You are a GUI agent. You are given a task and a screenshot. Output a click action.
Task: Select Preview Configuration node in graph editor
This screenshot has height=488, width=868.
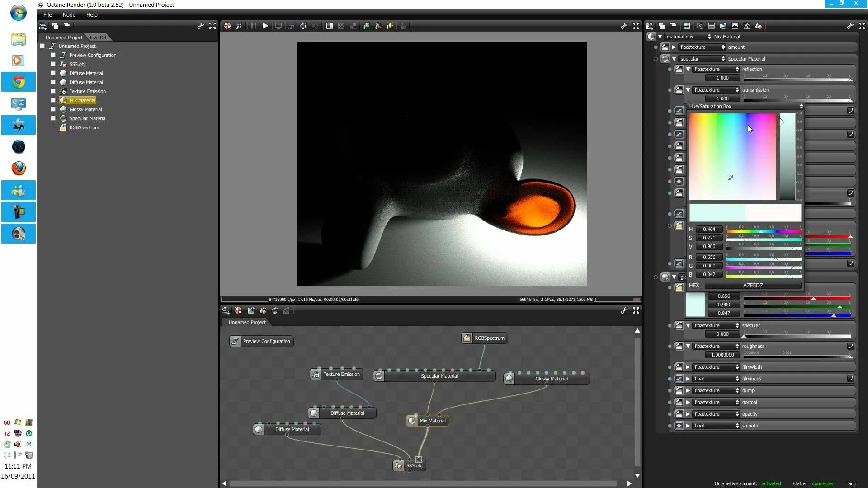[261, 341]
